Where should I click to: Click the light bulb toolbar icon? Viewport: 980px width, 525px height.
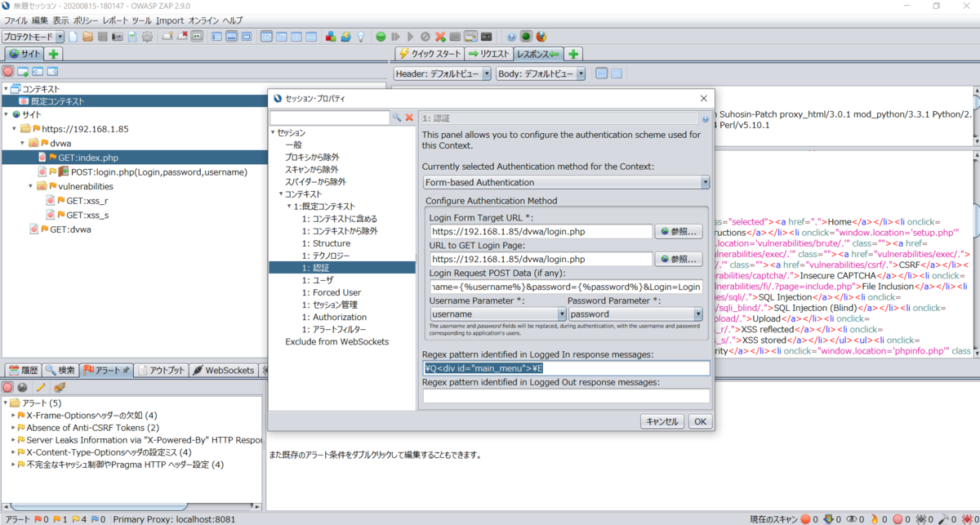pyautogui.click(x=361, y=37)
